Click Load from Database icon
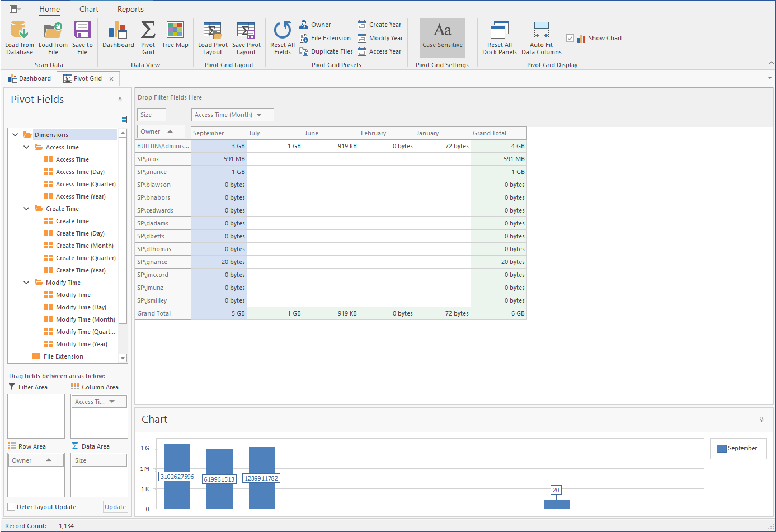Screen dimensions: 776x532 [x=19, y=31]
